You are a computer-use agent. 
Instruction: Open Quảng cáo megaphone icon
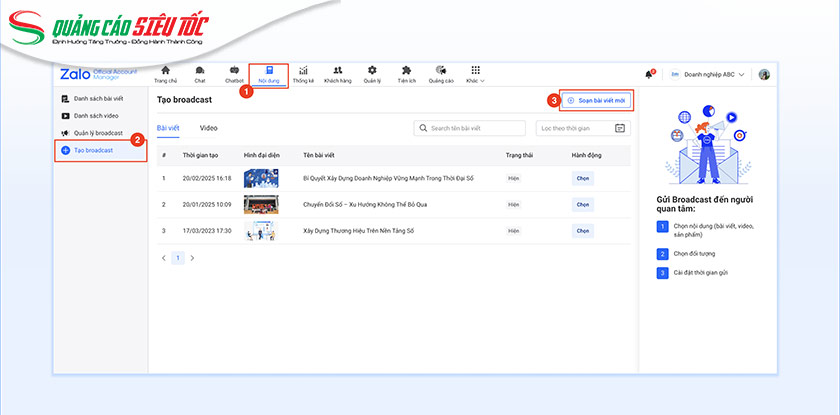click(x=441, y=70)
